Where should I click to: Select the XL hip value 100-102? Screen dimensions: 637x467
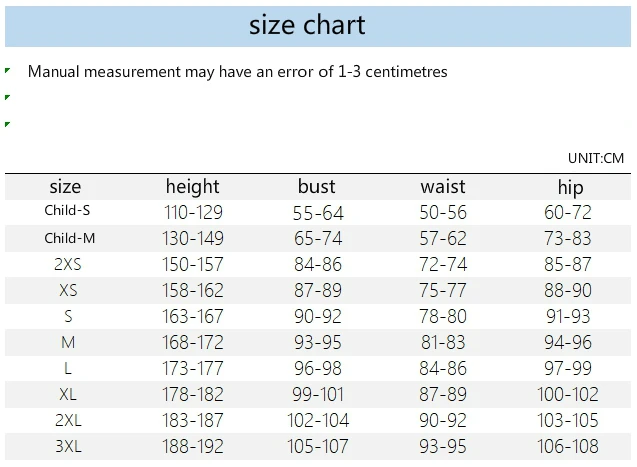pos(568,394)
